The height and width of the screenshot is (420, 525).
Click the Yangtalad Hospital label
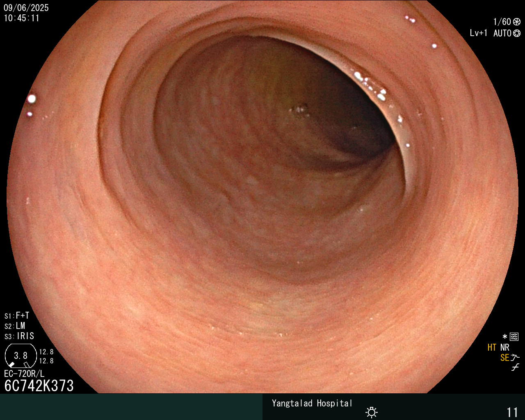point(312,403)
